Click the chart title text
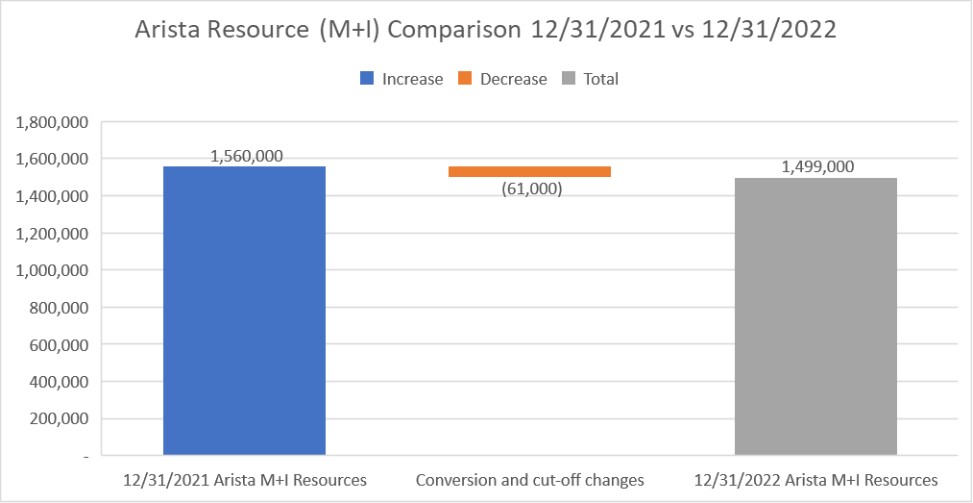Screen dimensions: 973x503 [x=486, y=30]
